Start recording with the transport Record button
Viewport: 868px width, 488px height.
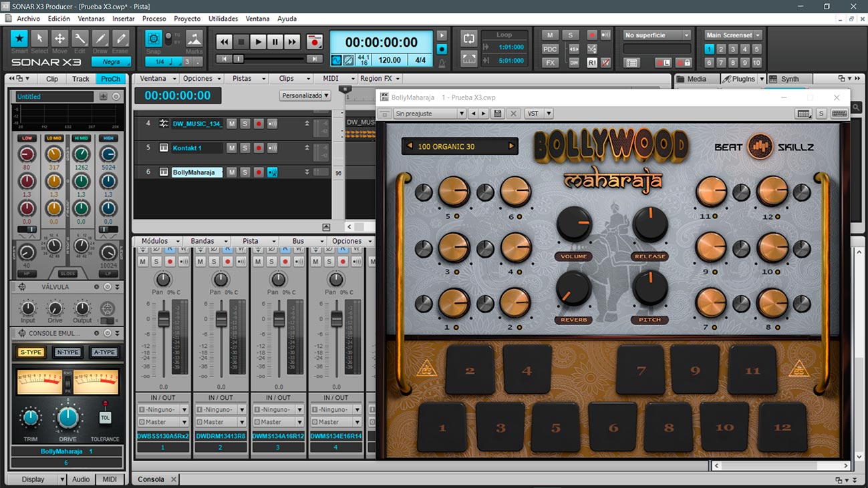click(314, 41)
